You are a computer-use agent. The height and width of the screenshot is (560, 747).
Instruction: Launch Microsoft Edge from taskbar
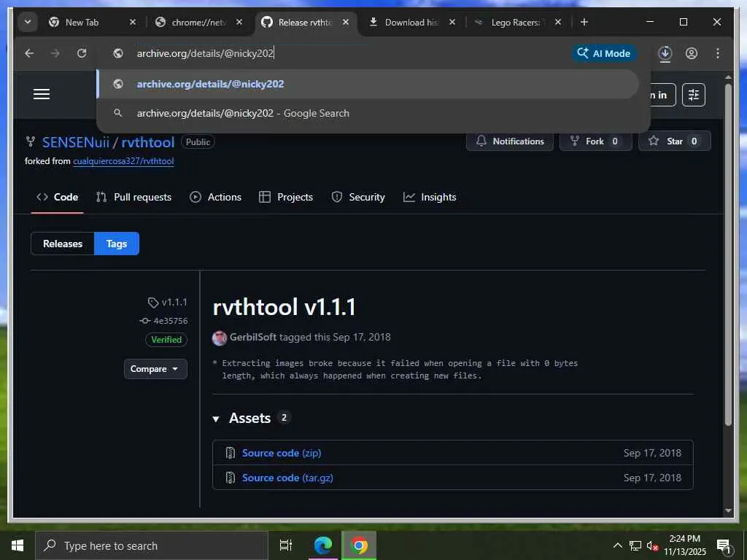click(323, 545)
